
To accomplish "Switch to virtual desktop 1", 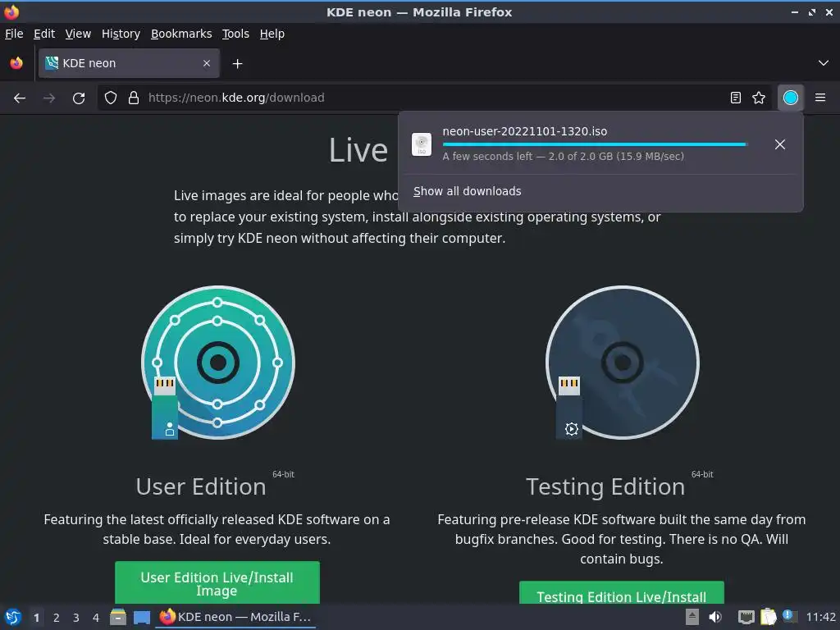I will pos(36,618).
